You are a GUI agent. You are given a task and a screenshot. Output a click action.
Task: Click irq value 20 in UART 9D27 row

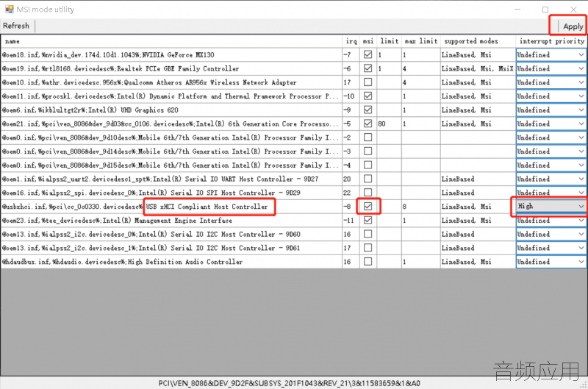tap(351, 179)
